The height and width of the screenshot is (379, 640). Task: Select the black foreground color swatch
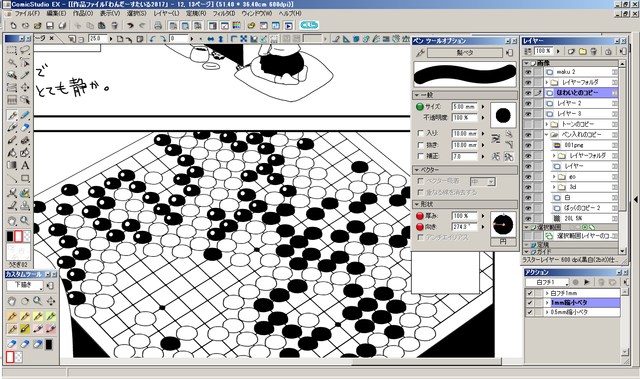[x=10, y=237]
